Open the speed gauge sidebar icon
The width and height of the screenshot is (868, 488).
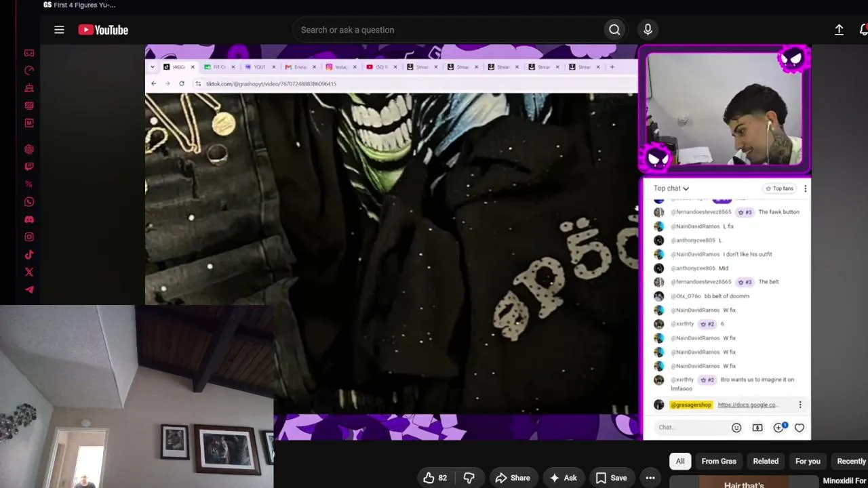[x=29, y=70]
